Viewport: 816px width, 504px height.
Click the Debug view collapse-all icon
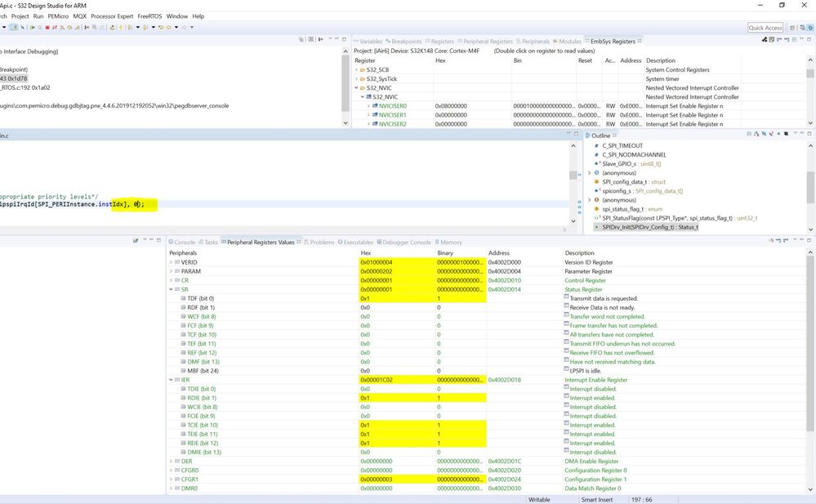pos(310,39)
